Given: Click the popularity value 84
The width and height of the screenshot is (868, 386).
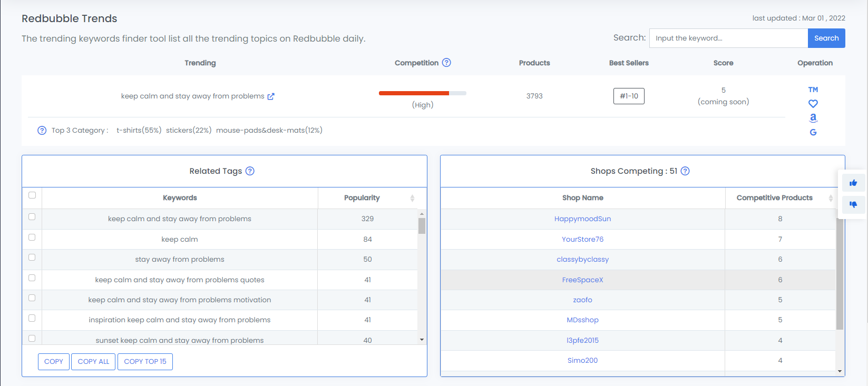Looking at the screenshot, I should pos(367,239).
